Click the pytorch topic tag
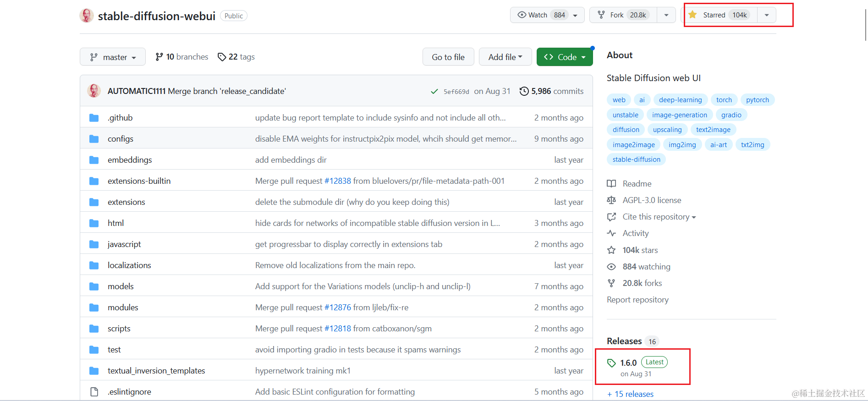The height and width of the screenshot is (401, 868). (757, 100)
